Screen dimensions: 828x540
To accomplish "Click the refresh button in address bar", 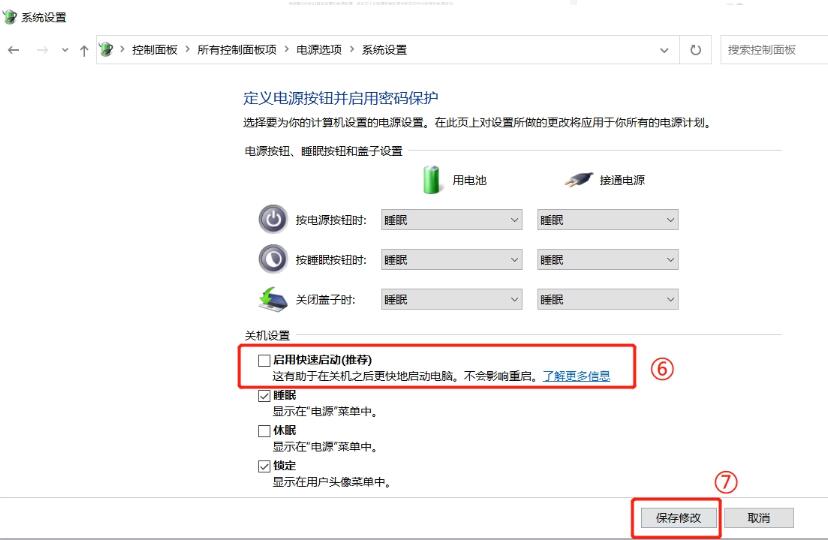I will coord(696,50).
